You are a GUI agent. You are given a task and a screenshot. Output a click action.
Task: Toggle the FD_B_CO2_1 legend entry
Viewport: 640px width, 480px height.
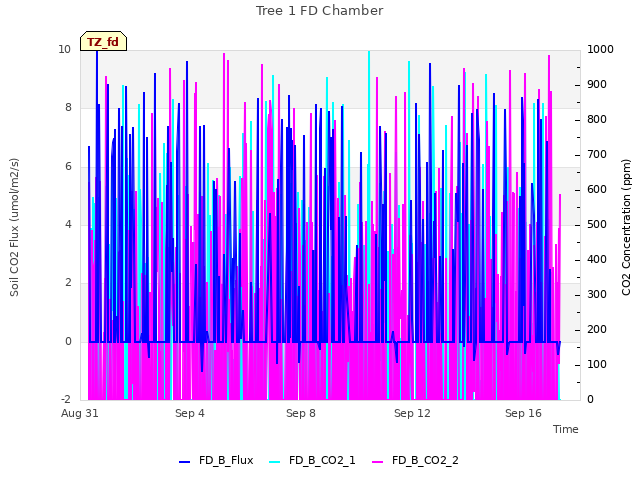(x=313, y=460)
